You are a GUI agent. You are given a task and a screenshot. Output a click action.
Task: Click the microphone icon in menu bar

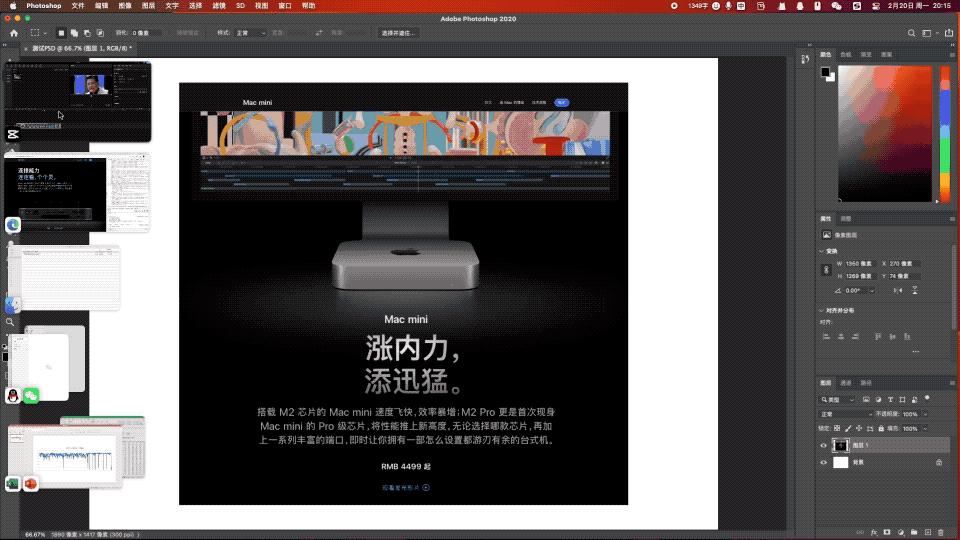[728, 6]
